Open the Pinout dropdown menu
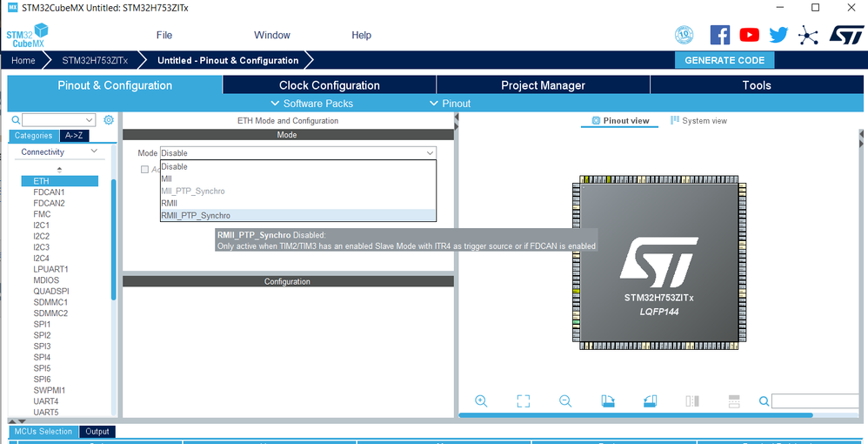This screenshot has height=444, width=868. tap(450, 104)
